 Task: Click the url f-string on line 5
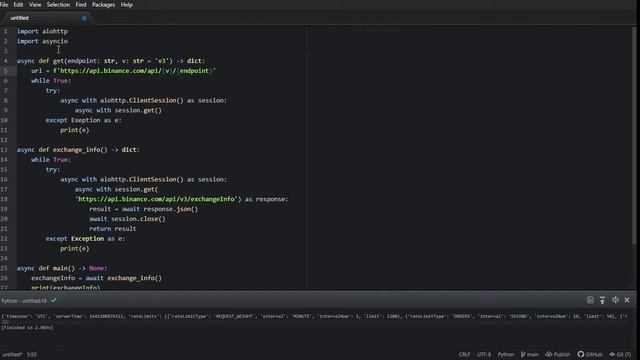coord(134,71)
